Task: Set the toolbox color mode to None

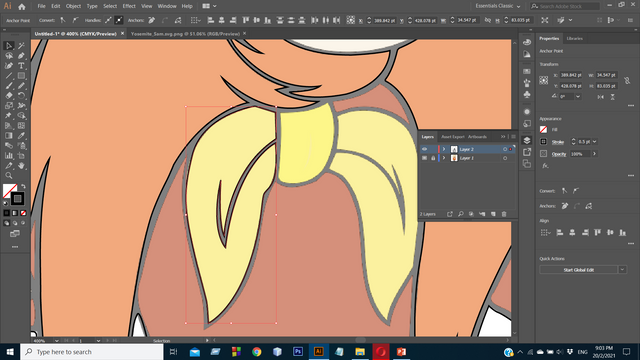Action: coord(23,213)
